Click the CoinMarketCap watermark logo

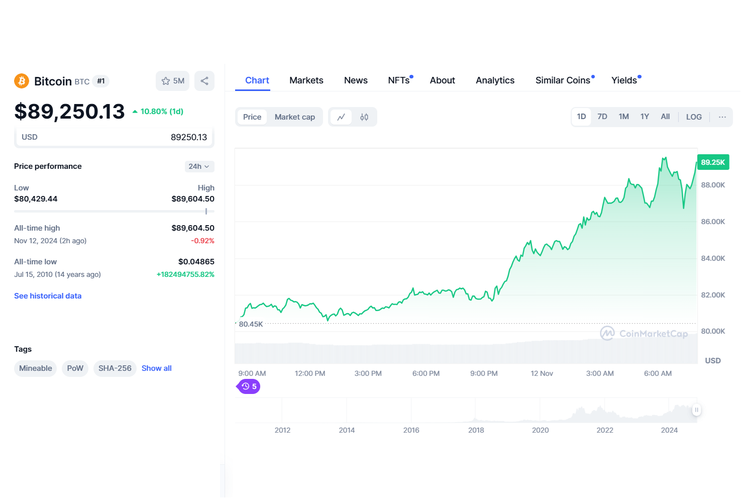pos(643,333)
